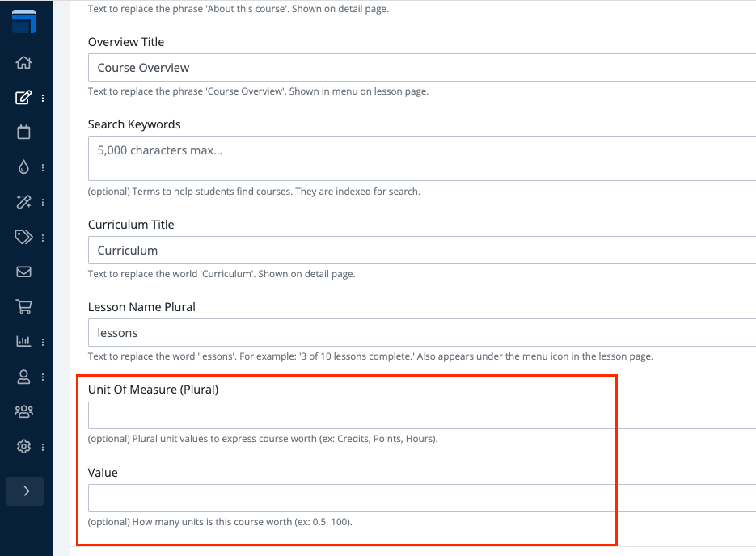This screenshot has height=556, width=756.
Task: Click the settings gear icon
Action: coord(23,447)
